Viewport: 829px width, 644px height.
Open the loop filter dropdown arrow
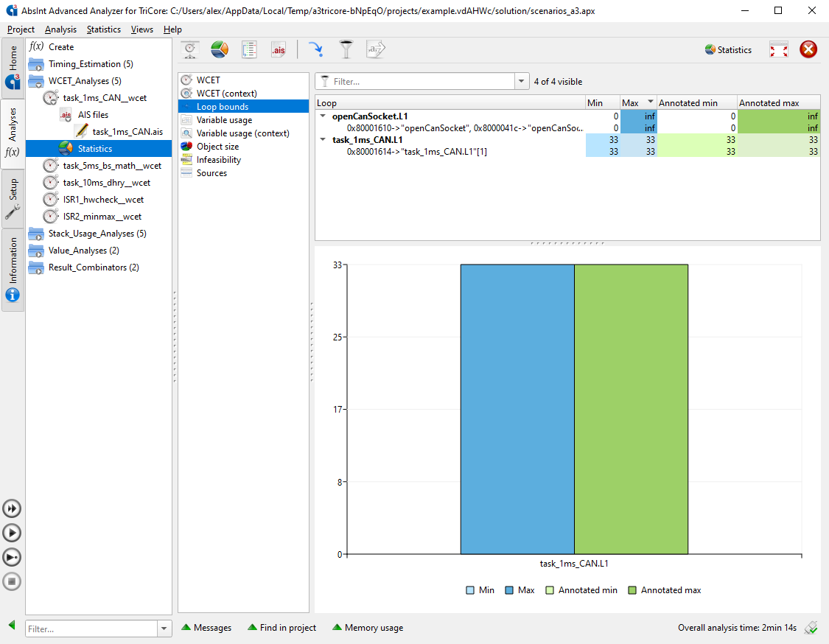pos(521,82)
